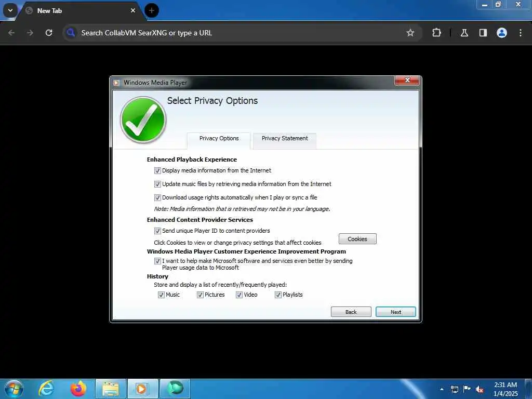Click Next to continue setup
The height and width of the screenshot is (399, 532).
(x=395, y=312)
